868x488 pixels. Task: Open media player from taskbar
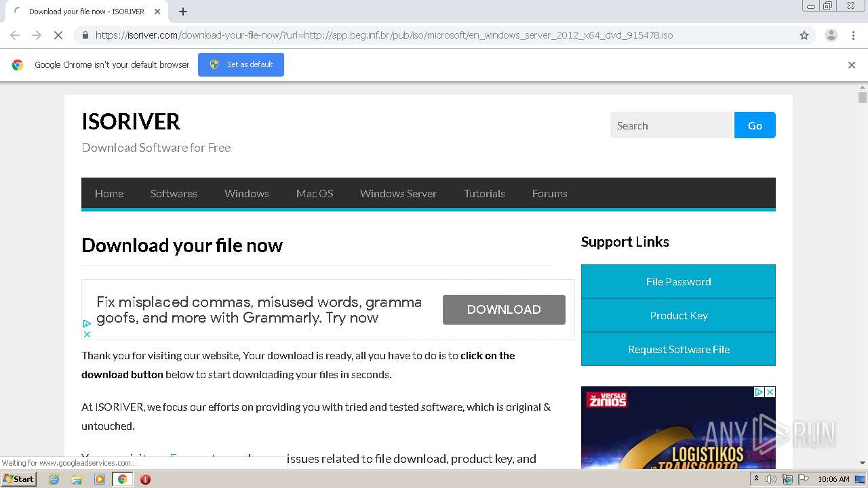(x=100, y=479)
